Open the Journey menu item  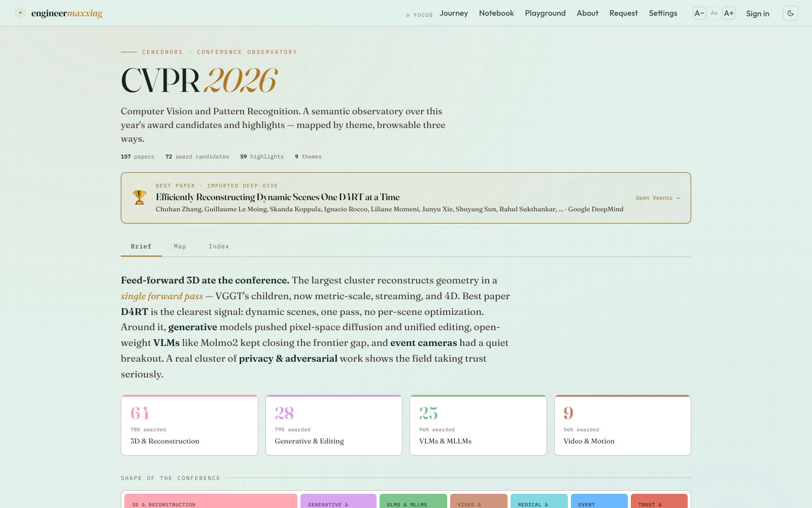point(454,13)
